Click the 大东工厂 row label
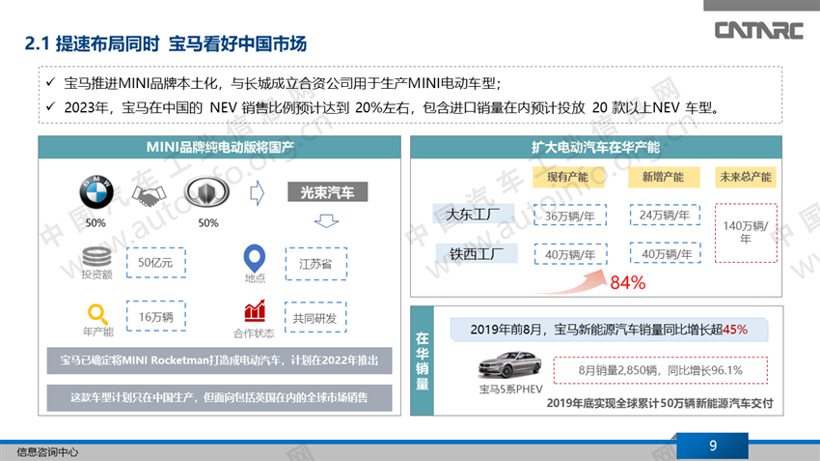The image size is (820, 461). tap(473, 214)
